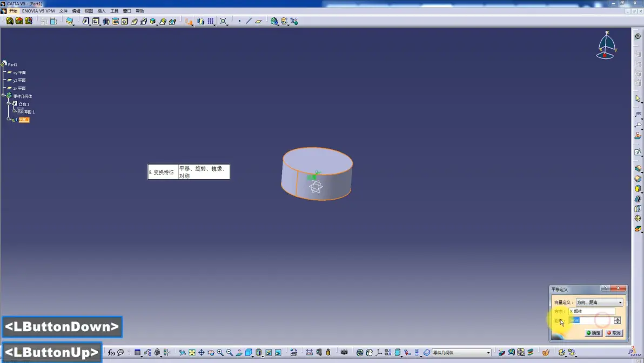Click the help ? button in 平移定义 dialog
The height and width of the screenshot is (363, 644).
click(606, 288)
